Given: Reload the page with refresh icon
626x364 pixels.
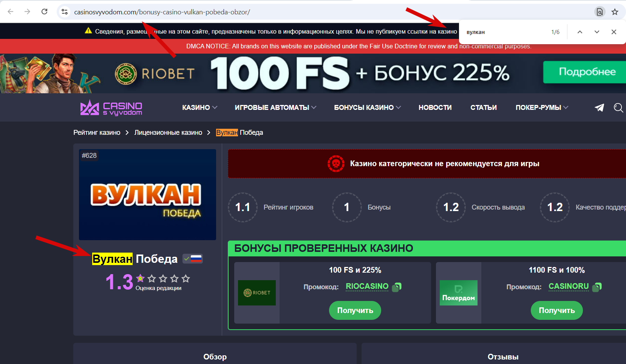Looking at the screenshot, I should [x=44, y=12].
